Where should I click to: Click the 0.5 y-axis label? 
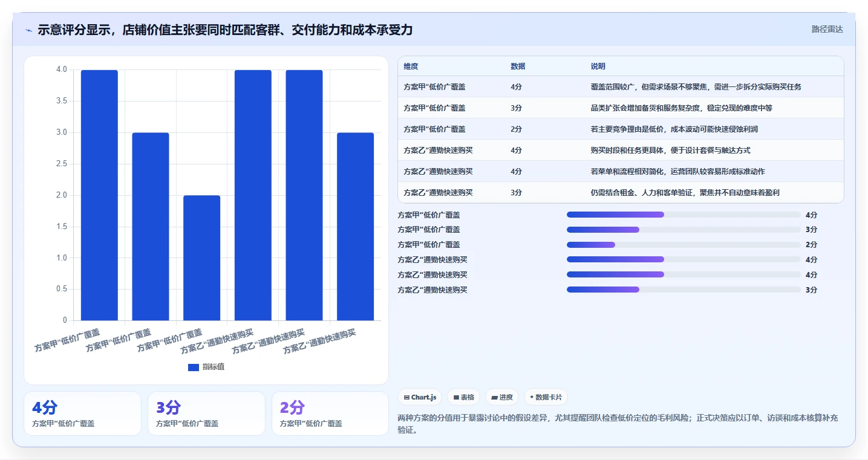[x=61, y=289]
